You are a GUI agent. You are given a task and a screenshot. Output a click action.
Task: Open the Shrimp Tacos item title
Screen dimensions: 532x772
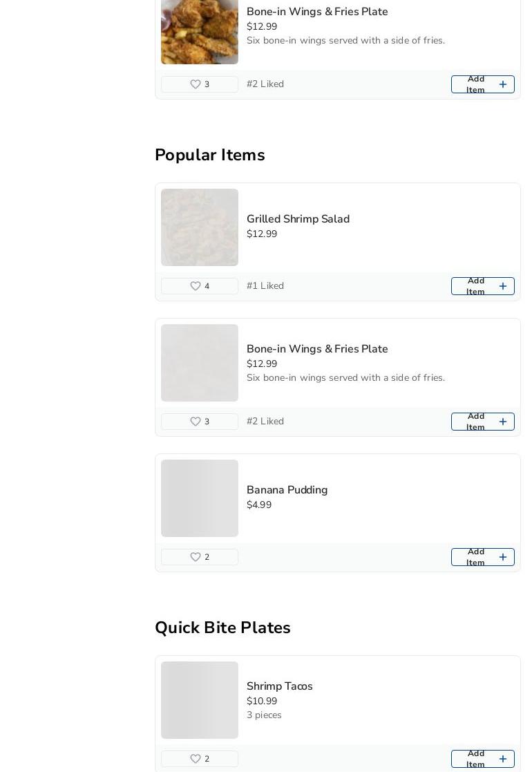pos(279,686)
